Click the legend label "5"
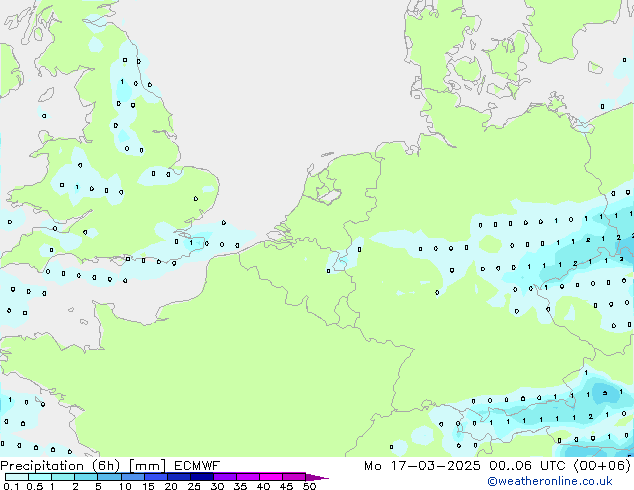 point(98,486)
